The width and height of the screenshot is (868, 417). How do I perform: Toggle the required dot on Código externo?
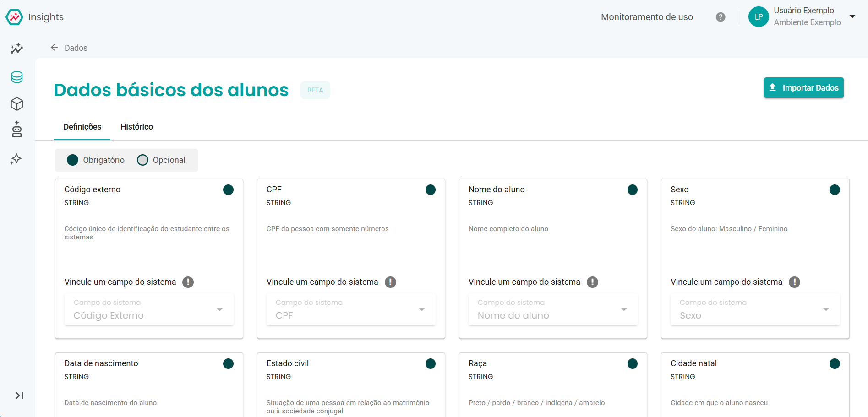[228, 190]
